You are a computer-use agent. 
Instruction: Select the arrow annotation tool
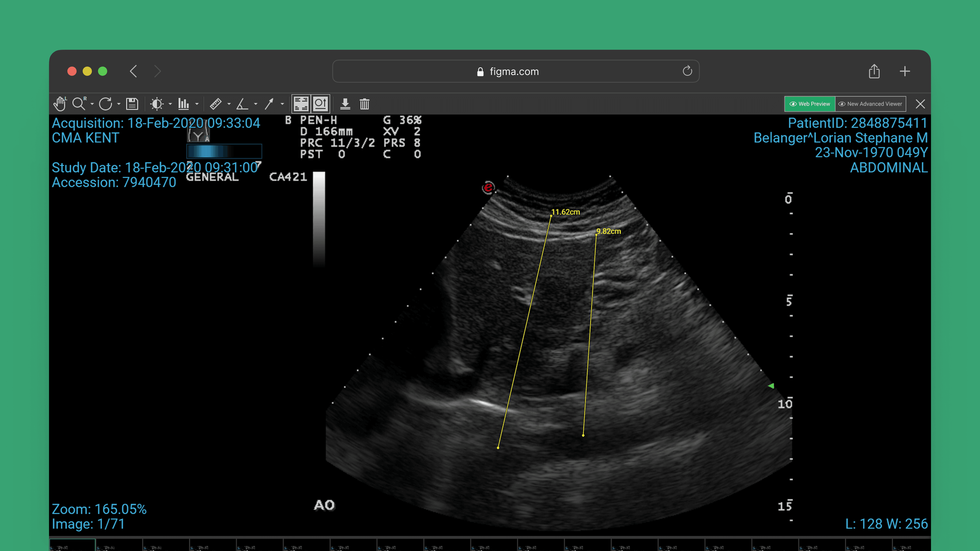(269, 104)
